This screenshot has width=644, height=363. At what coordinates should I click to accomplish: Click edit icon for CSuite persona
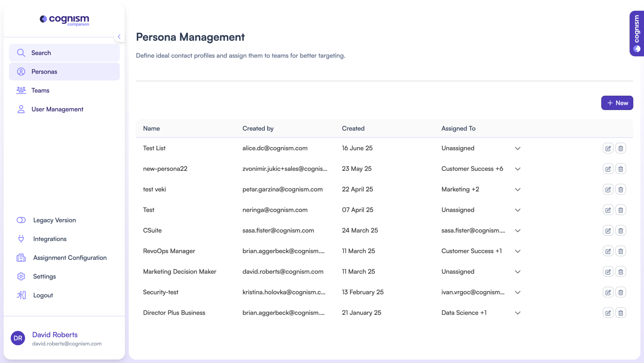(608, 231)
